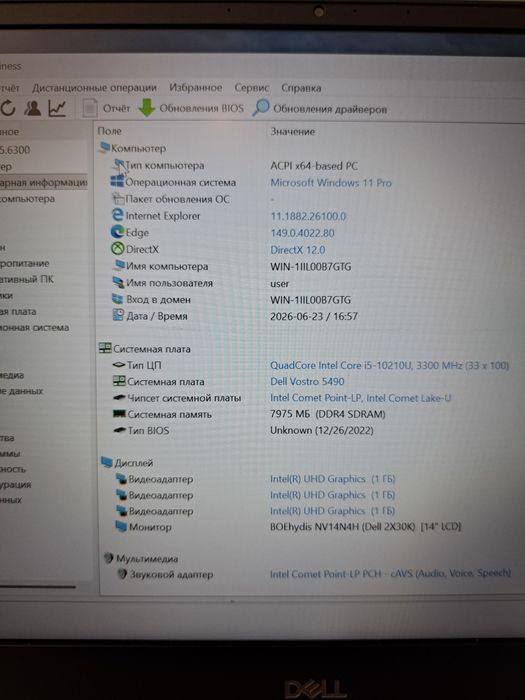The image size is (525, 700).
Task: Select the Имя компьютера field label
Action: [167, 266]
